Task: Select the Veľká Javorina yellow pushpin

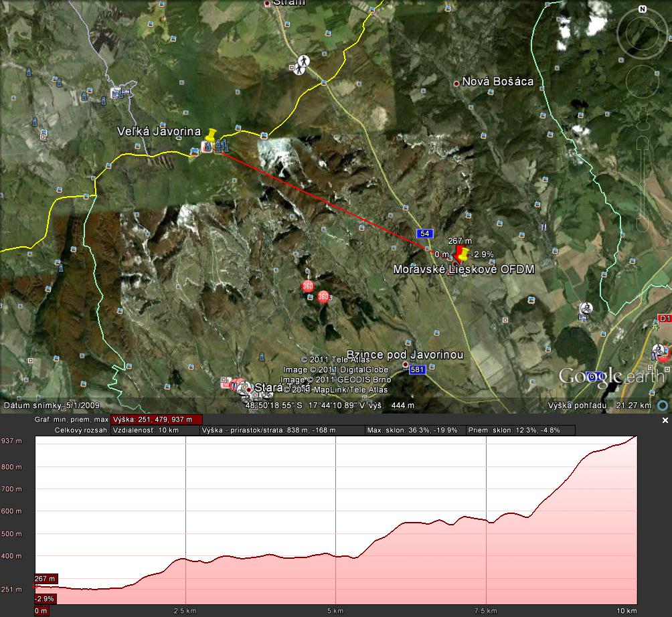Action: [212, 136]
